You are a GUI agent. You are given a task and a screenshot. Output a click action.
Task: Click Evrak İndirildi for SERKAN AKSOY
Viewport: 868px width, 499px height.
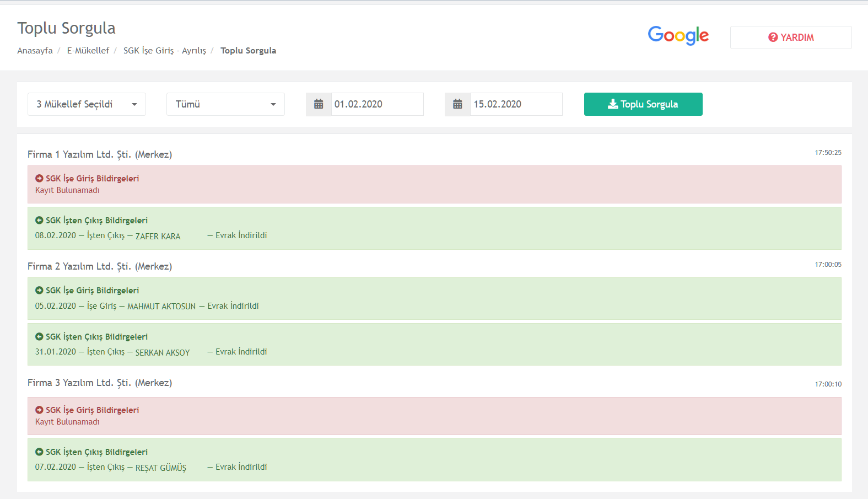pos(241,352)
